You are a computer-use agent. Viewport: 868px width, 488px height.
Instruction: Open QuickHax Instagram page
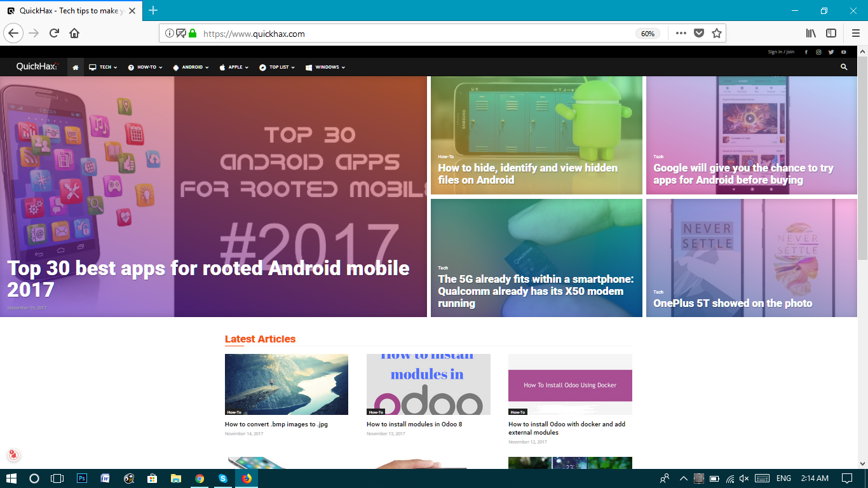click(x=819, y=52)
